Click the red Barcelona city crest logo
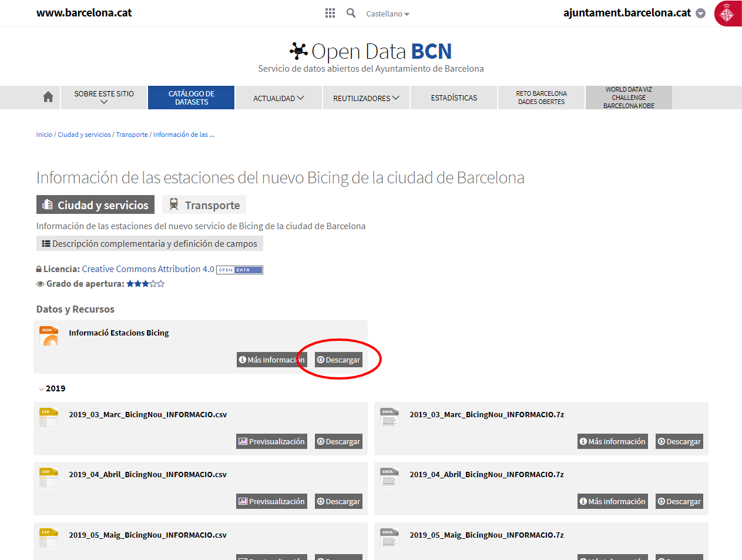Viewport: 742px width, 560px height. [727, 13]
